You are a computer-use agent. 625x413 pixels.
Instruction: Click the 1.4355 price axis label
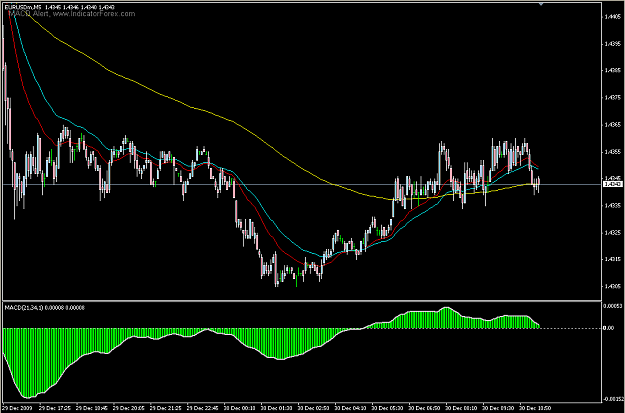point(614,152)
